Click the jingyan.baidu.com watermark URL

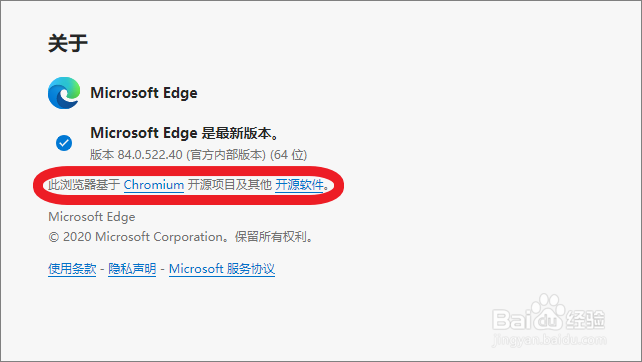(x=549, y=340)
